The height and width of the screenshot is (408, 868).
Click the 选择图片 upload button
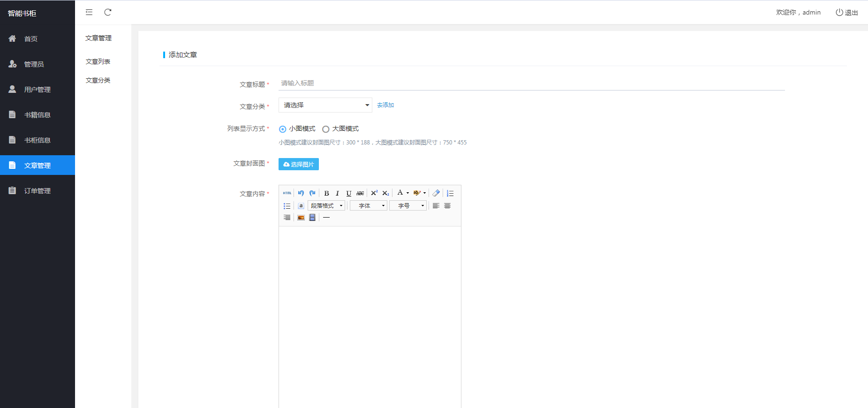point(299,164)
